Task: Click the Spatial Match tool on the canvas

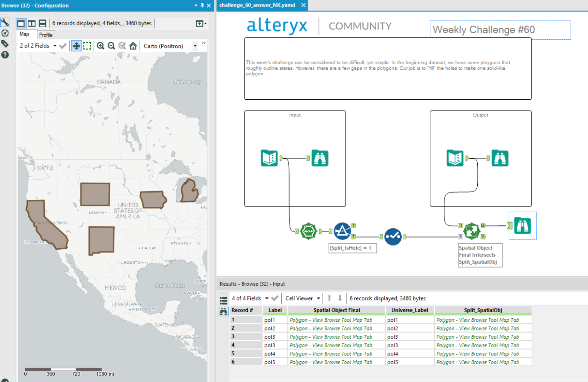Action: coord(471,231)
